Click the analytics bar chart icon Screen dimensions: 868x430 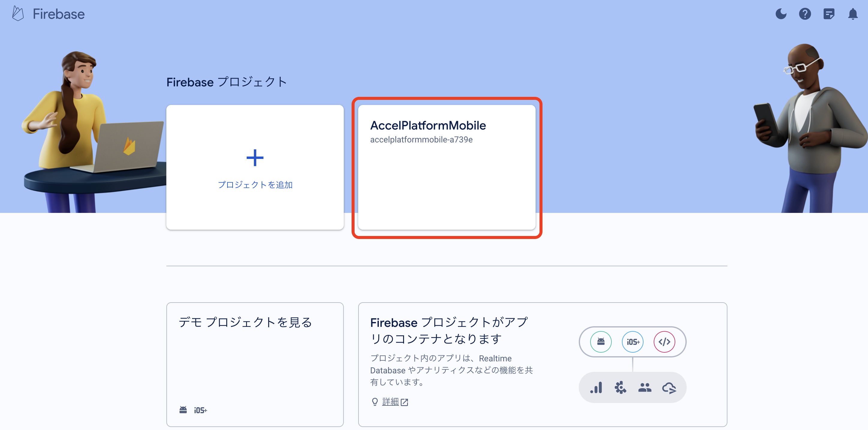point(596,387)
